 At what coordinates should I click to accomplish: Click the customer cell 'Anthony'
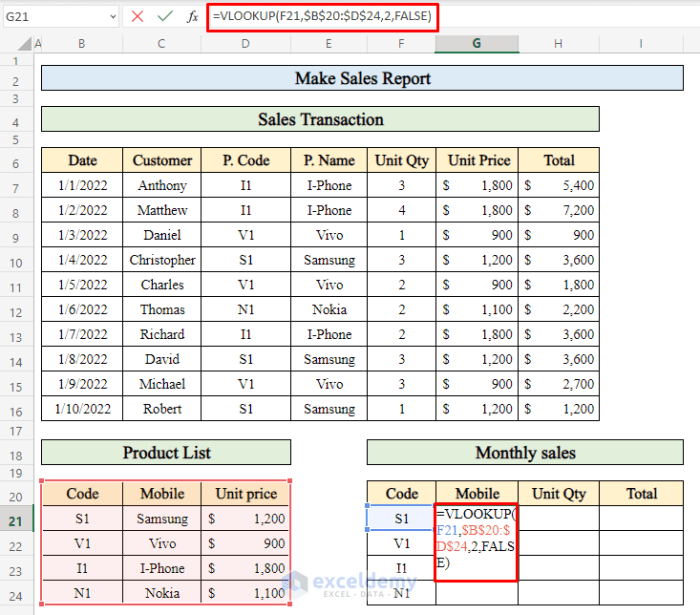[162, 185]
